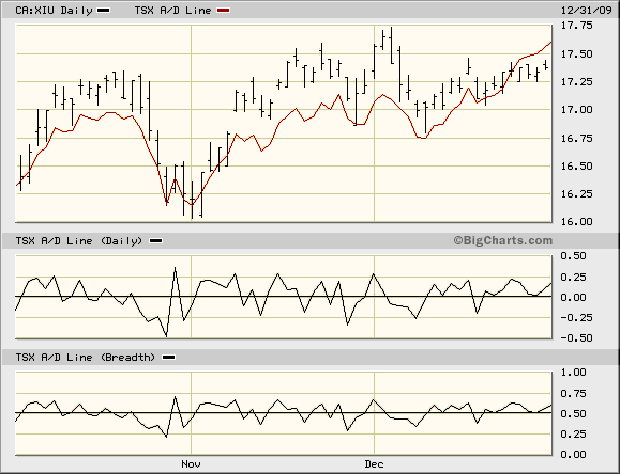This screenshot has width=620, height=475.
Task: Click the 0.50 label on Daily axis
Action: [573, 256]
